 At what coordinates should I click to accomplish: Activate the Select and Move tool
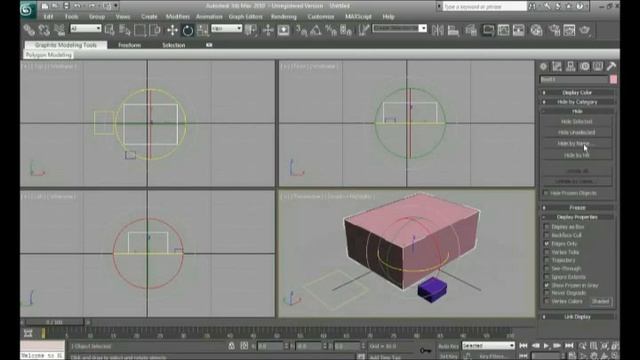click(x=172, y=30)
